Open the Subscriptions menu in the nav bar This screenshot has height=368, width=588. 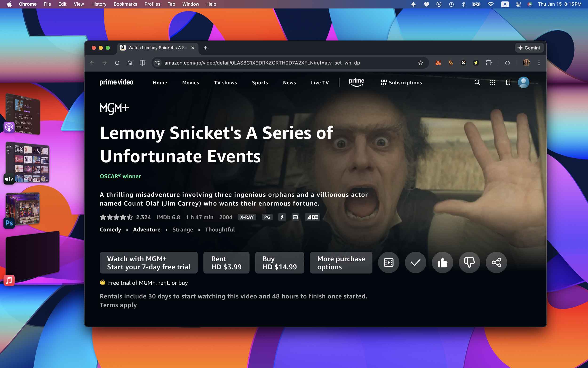401,82
